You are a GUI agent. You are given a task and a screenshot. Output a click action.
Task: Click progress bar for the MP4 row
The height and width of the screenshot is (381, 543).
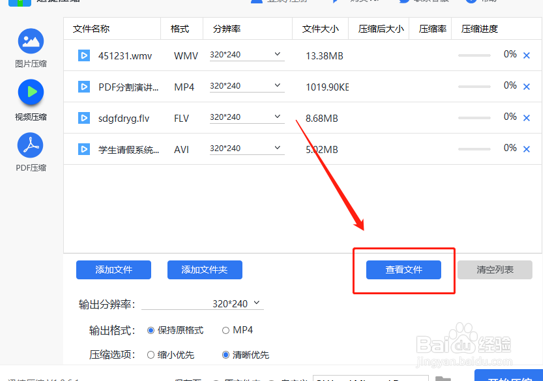coord(474,87)
